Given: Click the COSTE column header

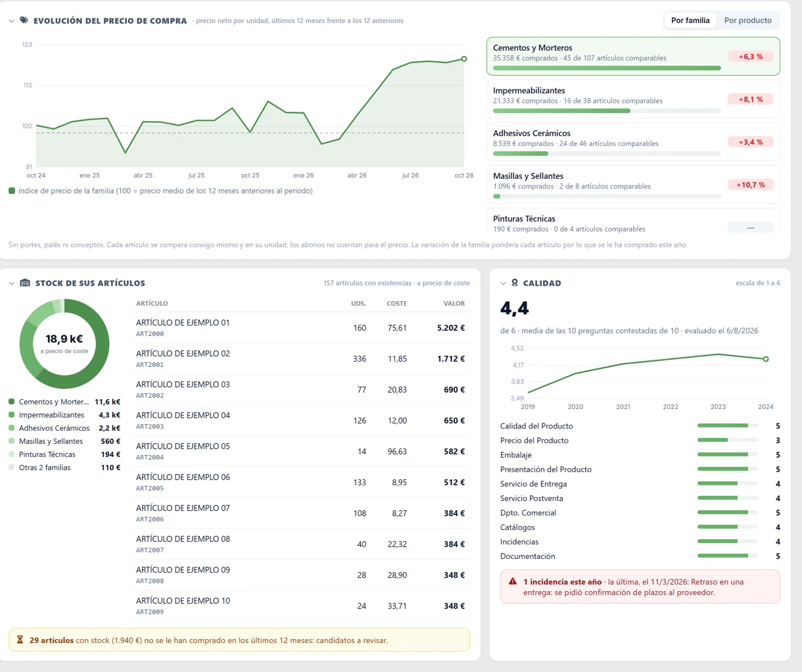Looking at the screenshot, I should tap(397, 304).
